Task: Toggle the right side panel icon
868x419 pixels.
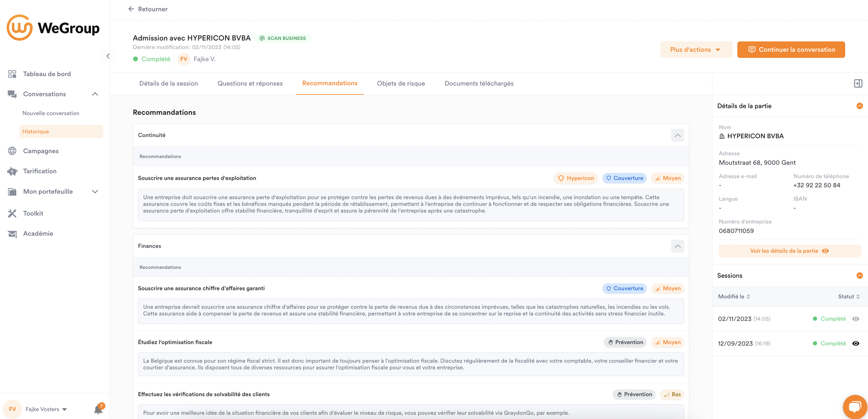Action: (x=858, y=83)
